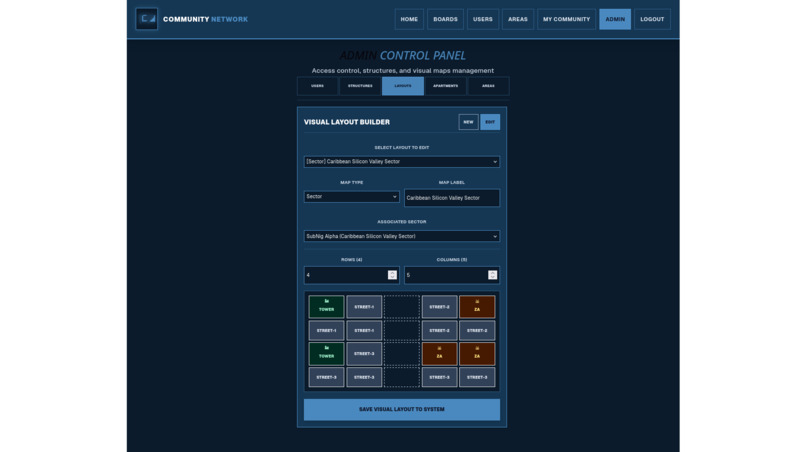Open the Select Layout To Edit dropdown
This screenshot has width=806, height=452.
401,161
